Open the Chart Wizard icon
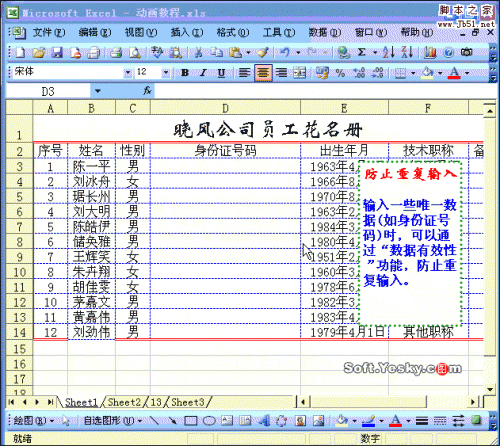The width and height of the screenshot is (500, 446). (x=430, y=52)
